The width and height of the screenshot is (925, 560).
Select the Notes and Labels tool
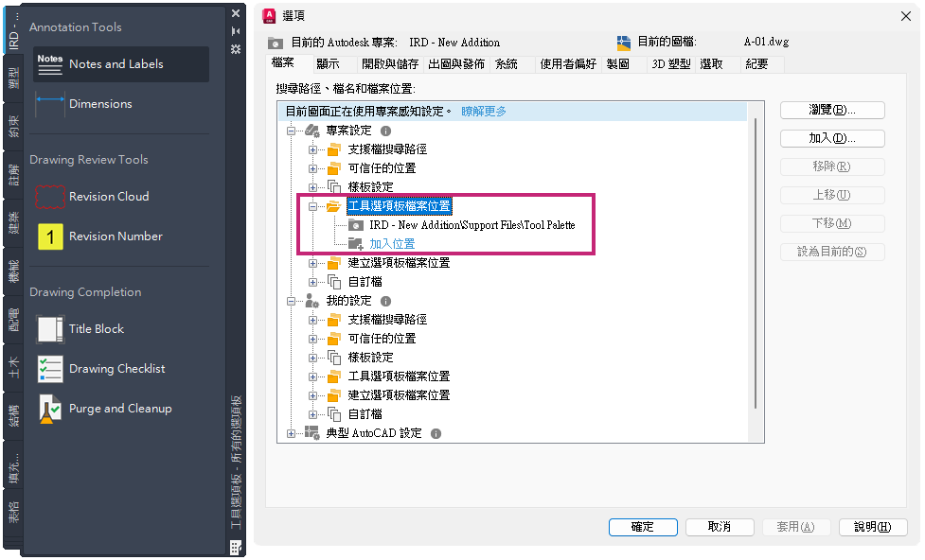coord(116,64)
